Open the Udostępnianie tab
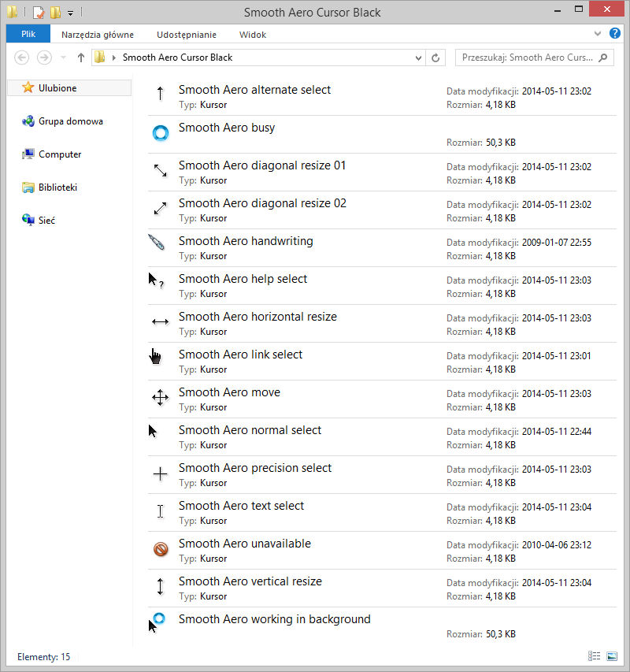 point(187,35)
